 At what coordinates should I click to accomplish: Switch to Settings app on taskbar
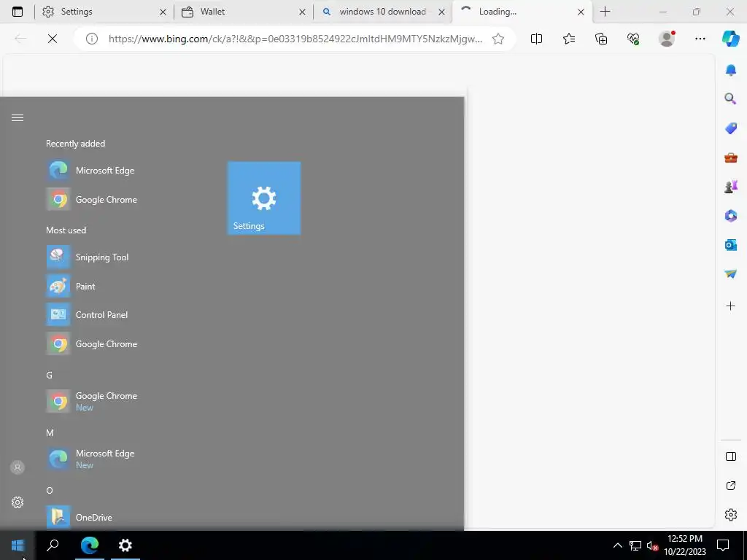pos(125,545)
